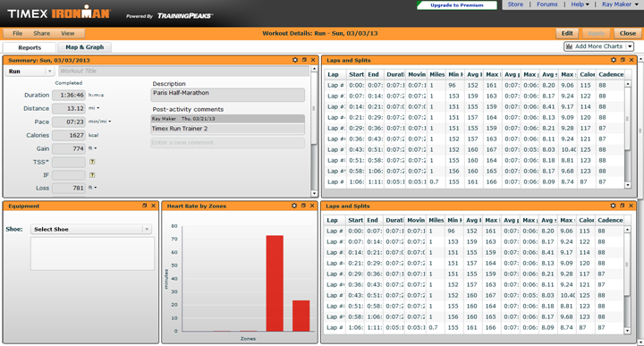Click the Enter a new comment field
Image resolution: width=644 pixels, height=346 pixels.
[227, 142]
